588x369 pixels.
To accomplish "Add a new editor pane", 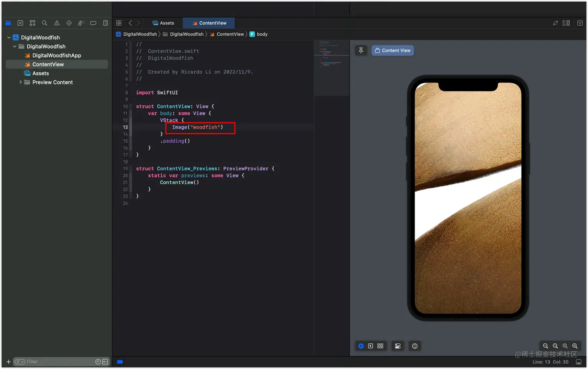I will pyautogui.click(x=580, y=23).
